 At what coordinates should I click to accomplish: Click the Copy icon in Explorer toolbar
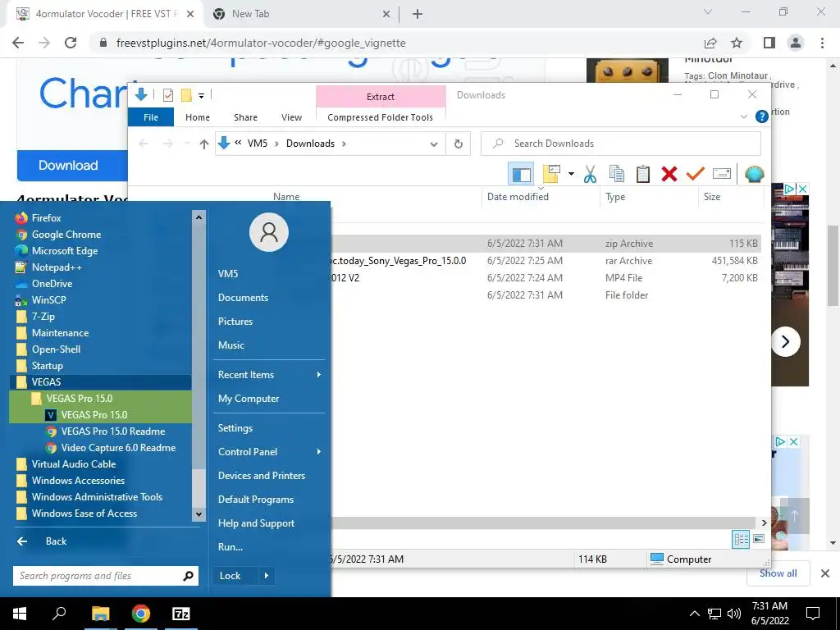pyautogui.click(x=617, y=174)
